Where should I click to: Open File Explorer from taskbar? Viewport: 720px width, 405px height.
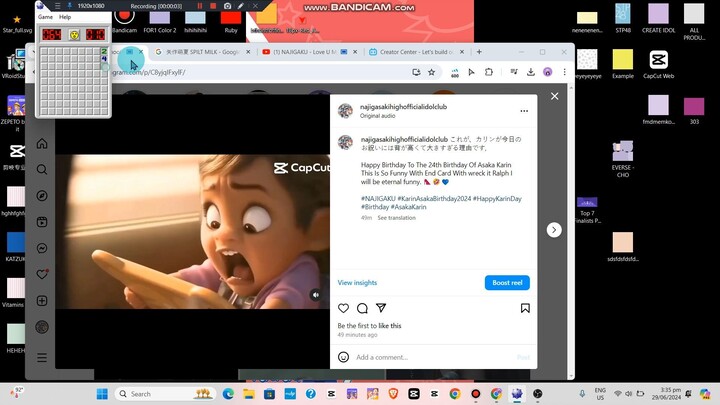pyautogui.click(x=249, y=394)
